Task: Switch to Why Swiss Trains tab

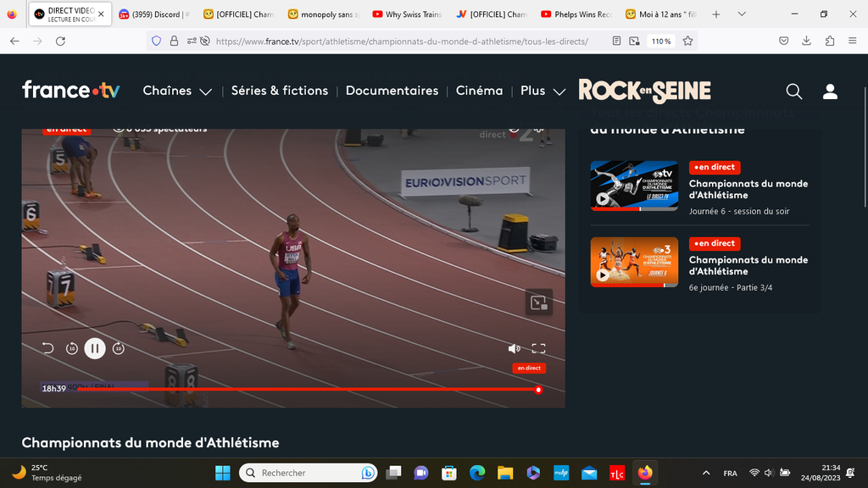Action: tap(408, 14)
